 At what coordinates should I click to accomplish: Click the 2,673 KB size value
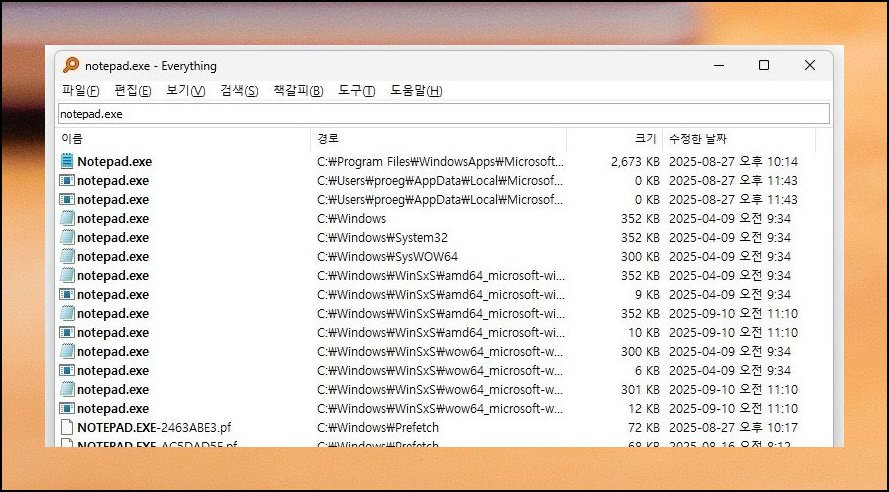(635, 162)
